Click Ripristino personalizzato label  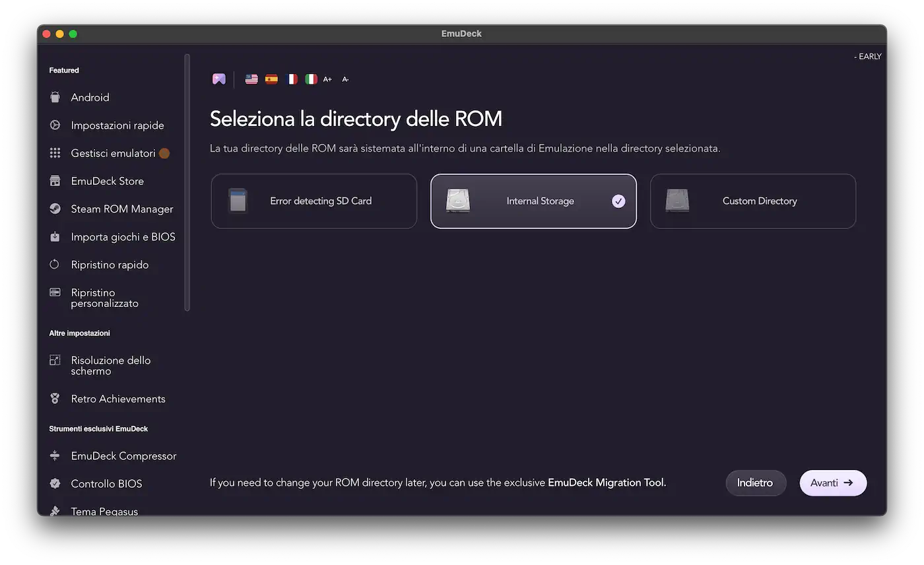(105, 298)
